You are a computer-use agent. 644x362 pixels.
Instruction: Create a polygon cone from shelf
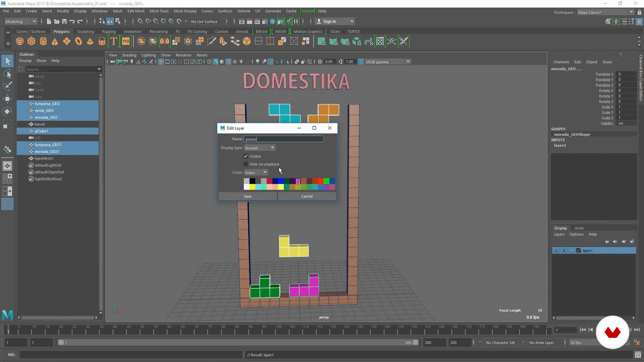(55, 42)
